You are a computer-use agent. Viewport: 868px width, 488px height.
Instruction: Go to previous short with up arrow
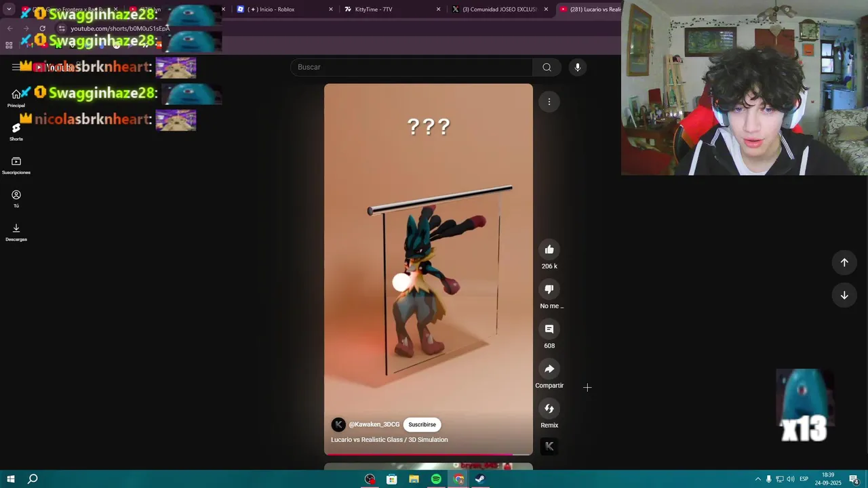coord(844,262)
